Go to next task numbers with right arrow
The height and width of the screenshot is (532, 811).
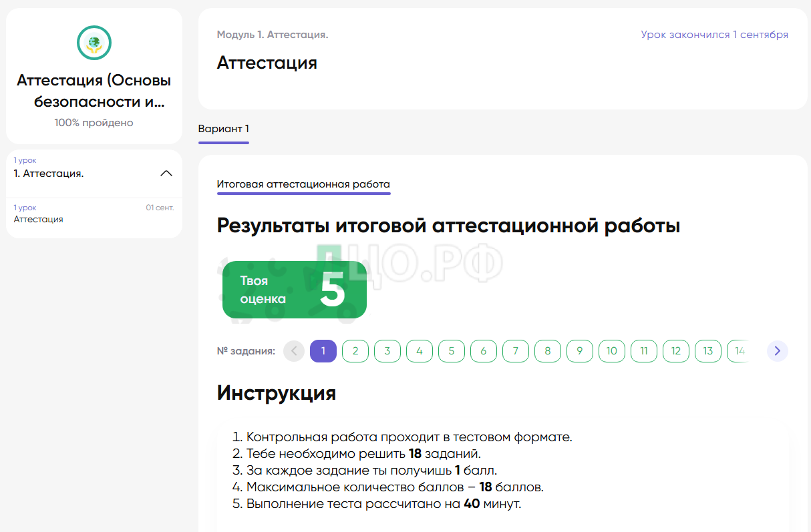pyautogui.click(x=777, y=351)
